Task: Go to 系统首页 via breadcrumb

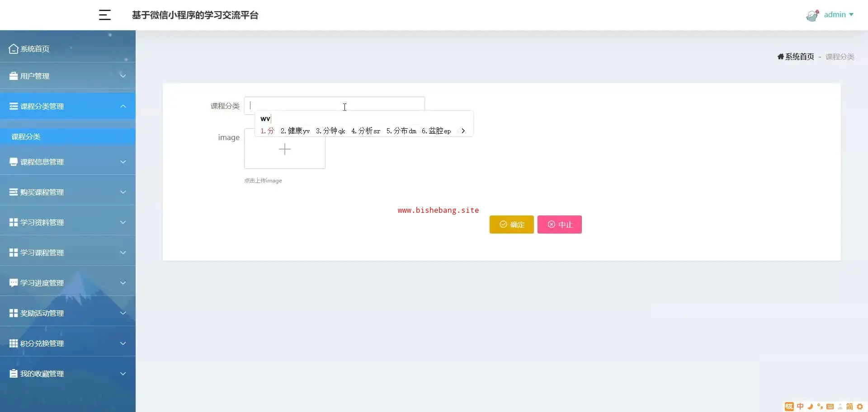Action: (x=796, y=56)
